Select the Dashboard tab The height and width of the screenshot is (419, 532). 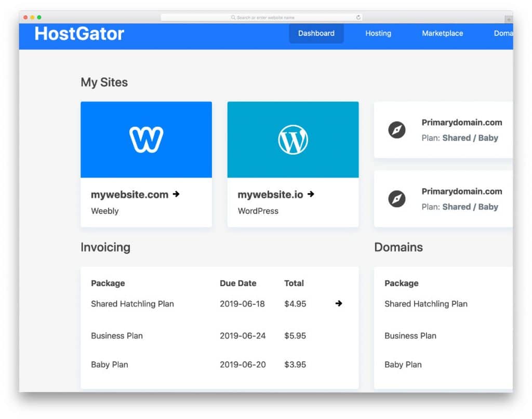(316, 33)
